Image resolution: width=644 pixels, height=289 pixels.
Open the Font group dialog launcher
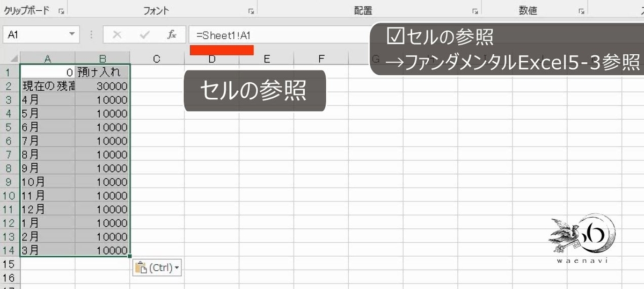[251, 11]
